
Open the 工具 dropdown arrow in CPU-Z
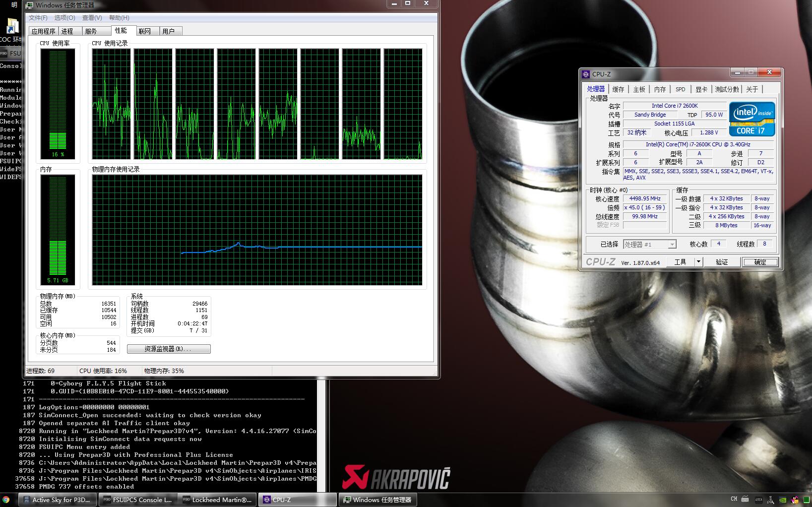[698, 262]
